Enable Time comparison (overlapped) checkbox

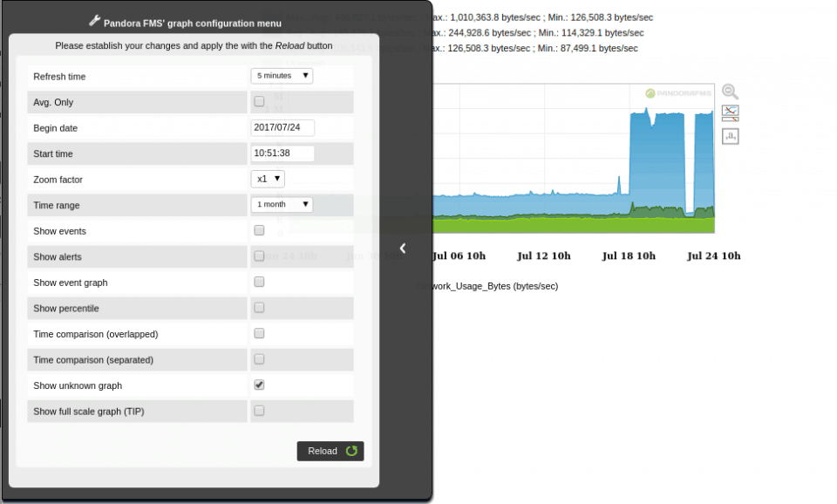[x=259, y=333]
